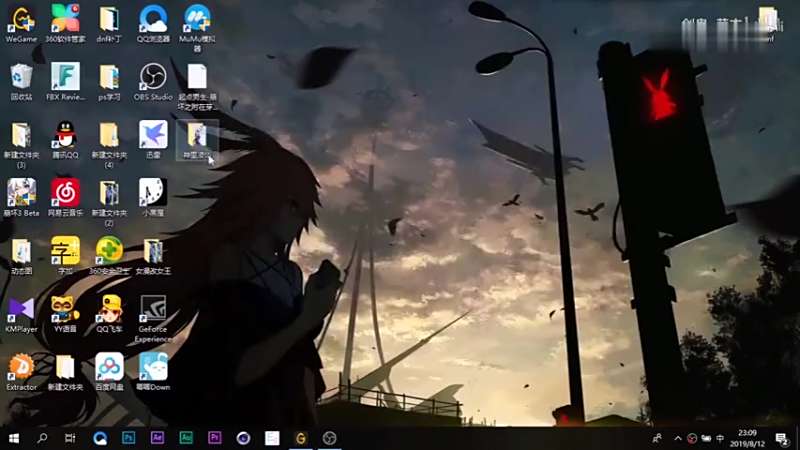Screen dimensions: 800x450
Task: Open Task View on the taskbar
Action: [70, 438]
